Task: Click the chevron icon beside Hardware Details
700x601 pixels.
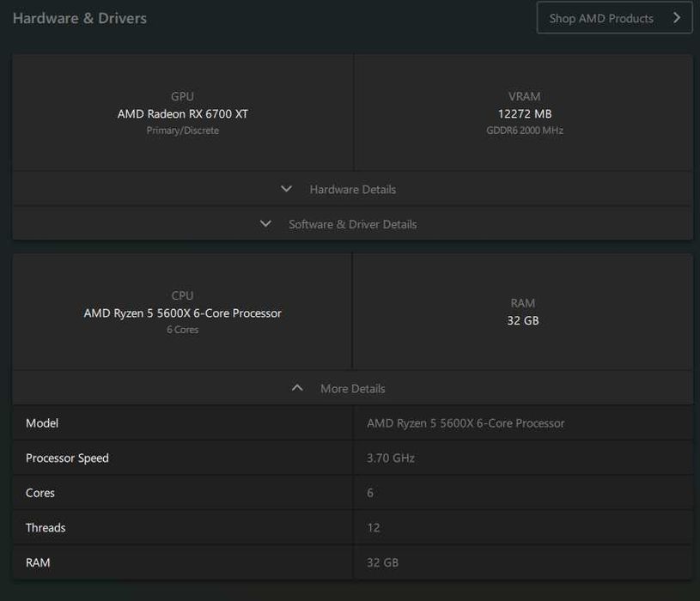Action: point(287,189)
